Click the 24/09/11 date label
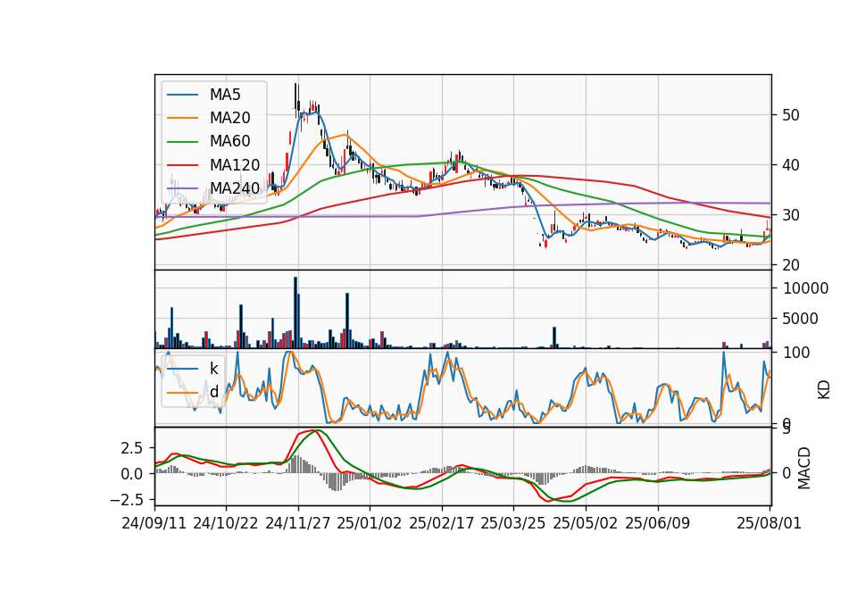This screenshot has width=857, height=616. tap(154, 524)
